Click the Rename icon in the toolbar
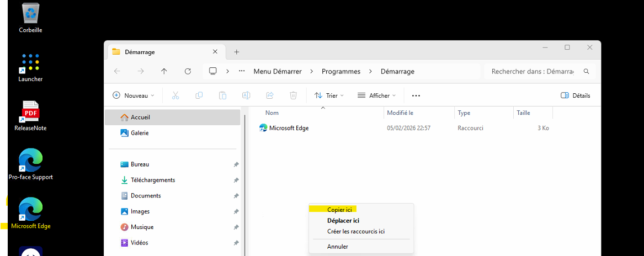 (246, 95)
